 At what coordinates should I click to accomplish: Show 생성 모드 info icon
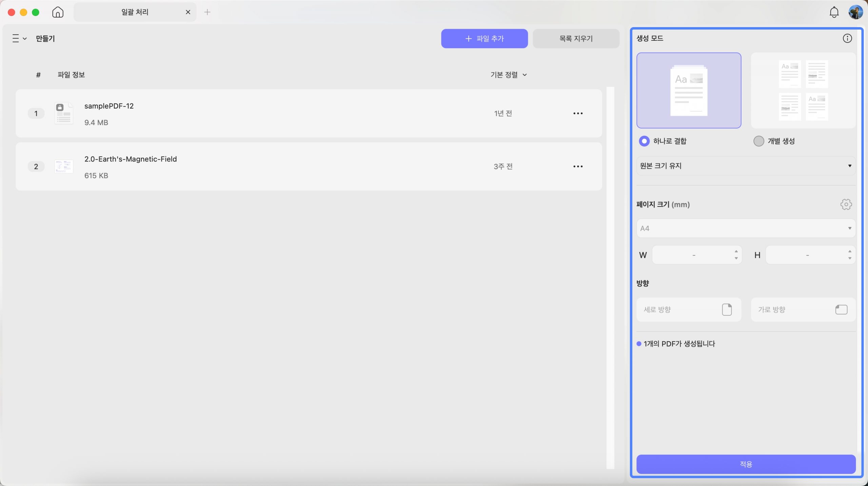click(847, 38)
